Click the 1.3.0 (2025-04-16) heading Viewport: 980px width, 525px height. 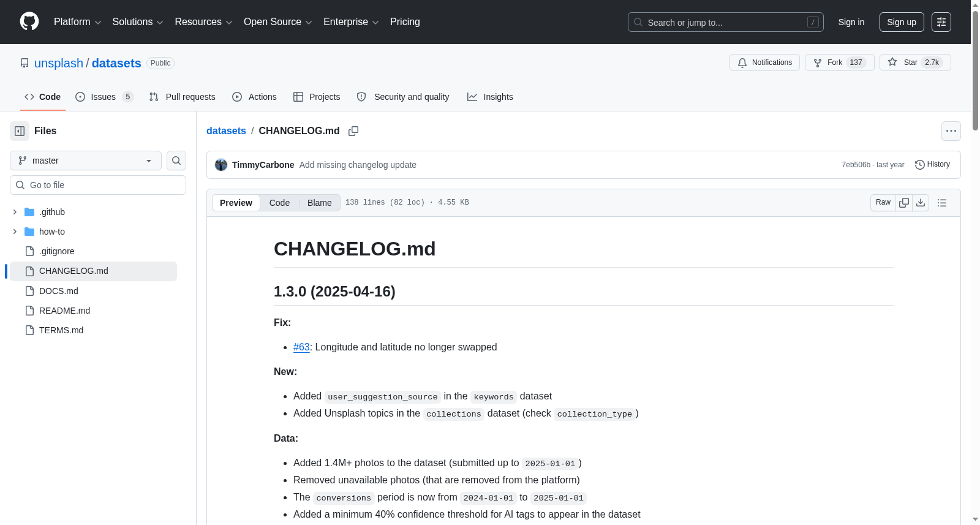tap(334, 292)
